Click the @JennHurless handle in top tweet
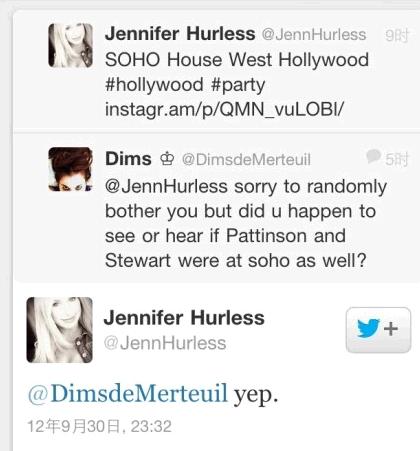420x451 pixels. [314, 35]
